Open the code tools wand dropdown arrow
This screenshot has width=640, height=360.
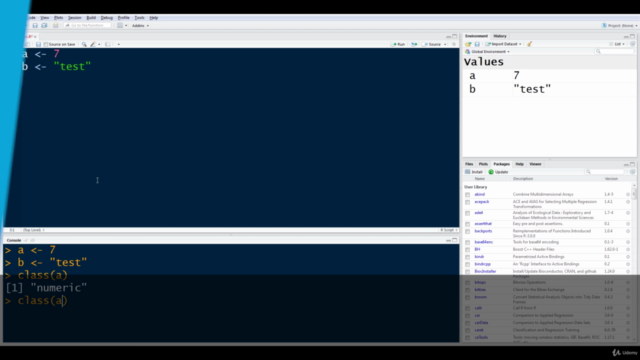(x=99, y=44)
